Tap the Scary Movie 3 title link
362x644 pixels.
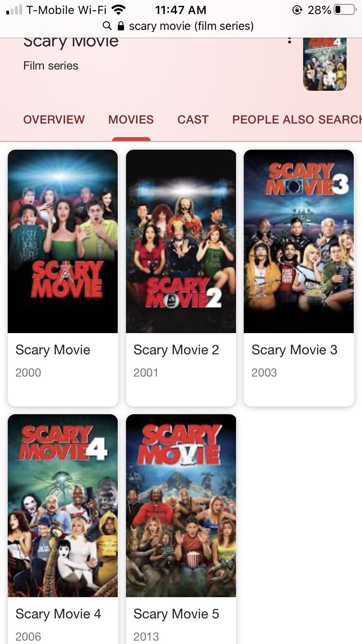294,350
